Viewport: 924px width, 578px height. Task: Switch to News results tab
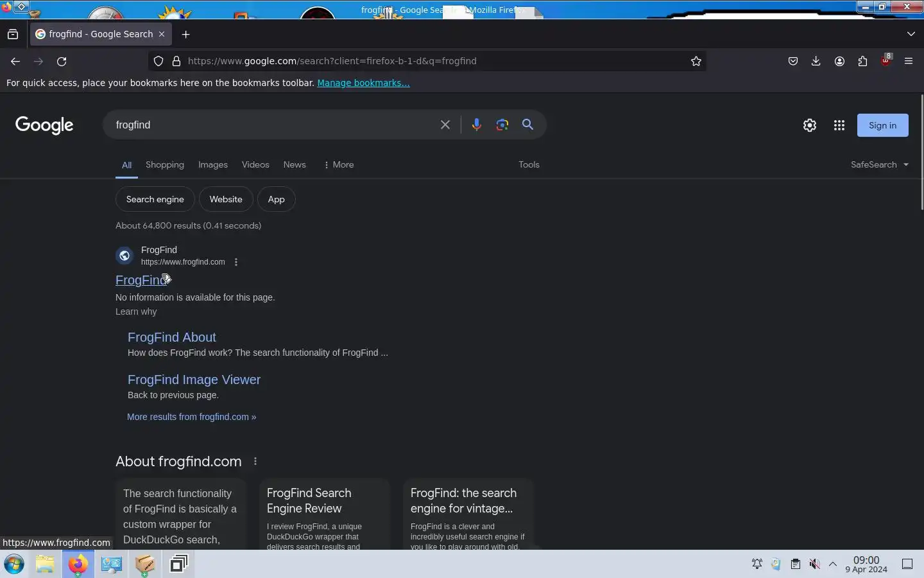tap(295, 164)
